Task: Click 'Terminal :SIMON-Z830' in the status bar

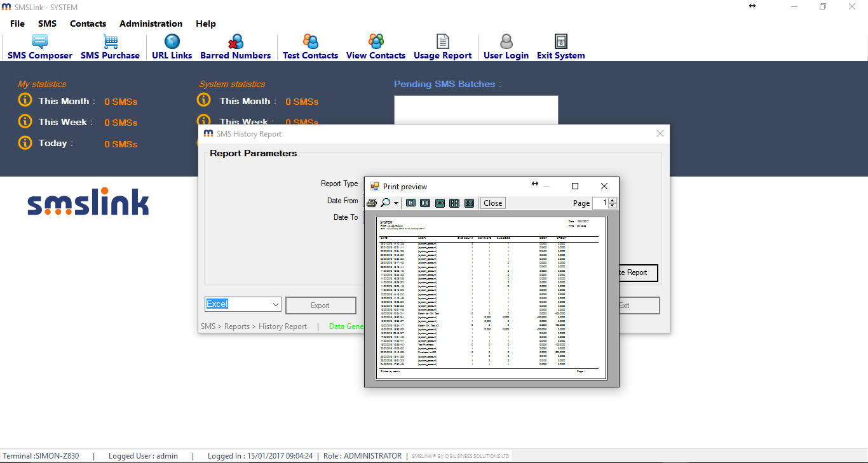Action: point(41,456)
